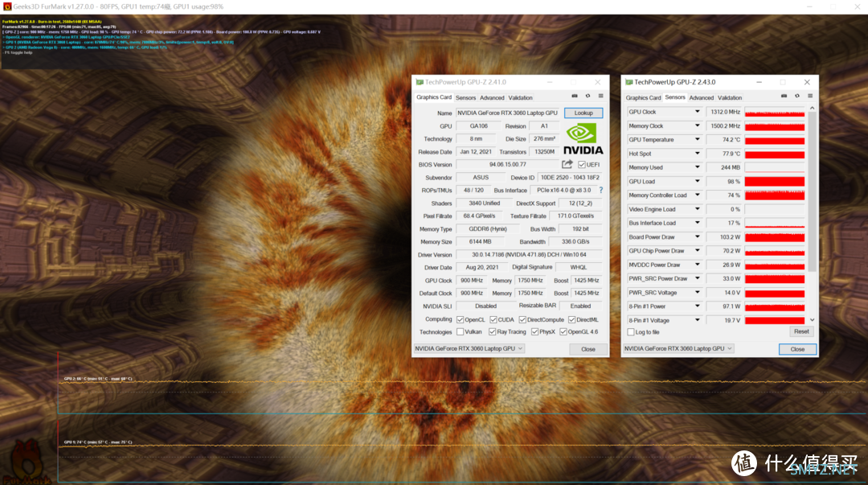Image resolution: width=868 pixels, height=485 pixels.
Task: Click the Release Date value Jan 12, 2021
Action: (x=476, y=152)
